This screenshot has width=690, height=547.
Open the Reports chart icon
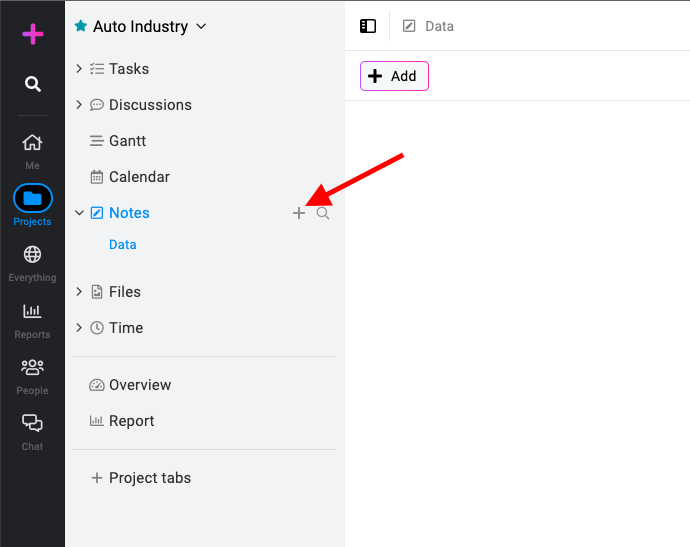(x=32, y=311)
